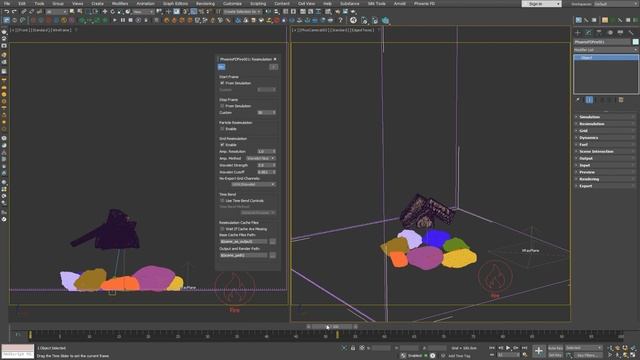This screenshot has height=360, width=640.
Task: Toggle Grid Resimulation Enable checkbox
Action: 222,145
